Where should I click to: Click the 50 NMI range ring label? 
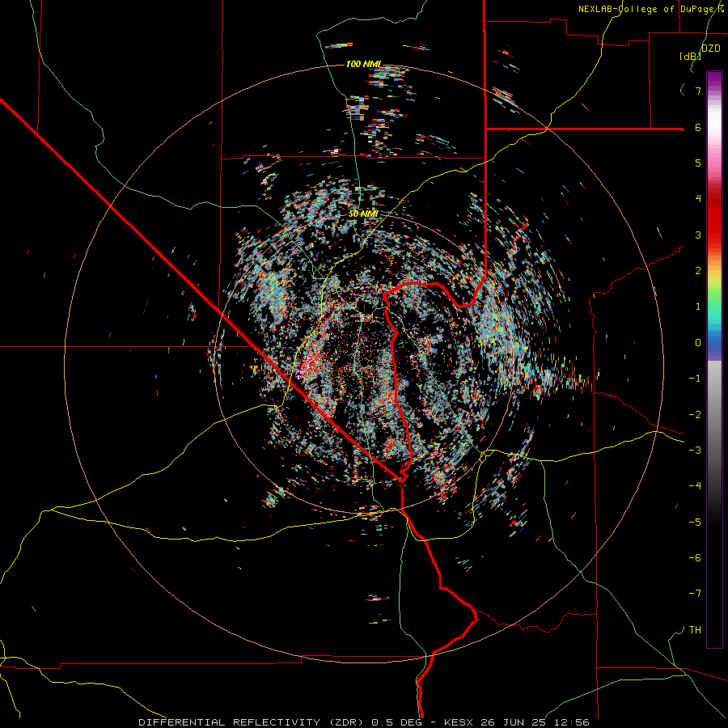(x=363, y=214)
